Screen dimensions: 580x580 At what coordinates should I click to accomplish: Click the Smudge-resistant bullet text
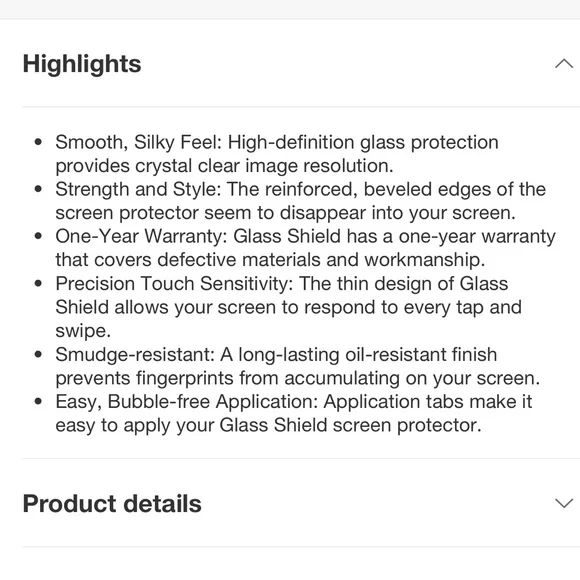[297, 366]
